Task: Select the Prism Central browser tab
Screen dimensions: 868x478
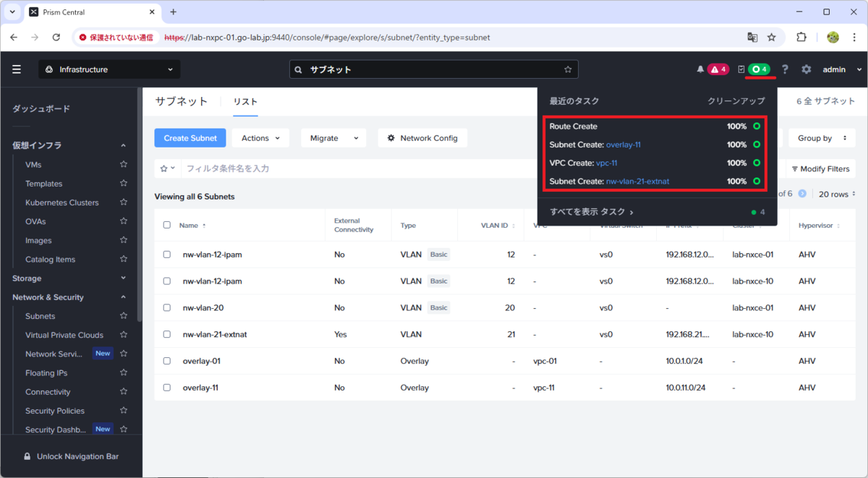Action: [92, 12]
